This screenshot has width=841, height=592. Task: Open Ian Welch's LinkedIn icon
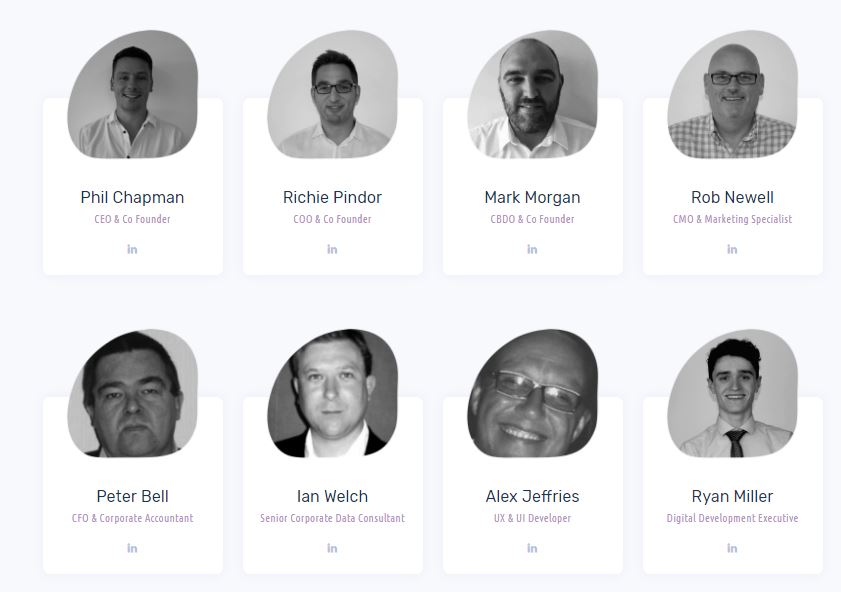pyautogui.click(x=332, y=548)
